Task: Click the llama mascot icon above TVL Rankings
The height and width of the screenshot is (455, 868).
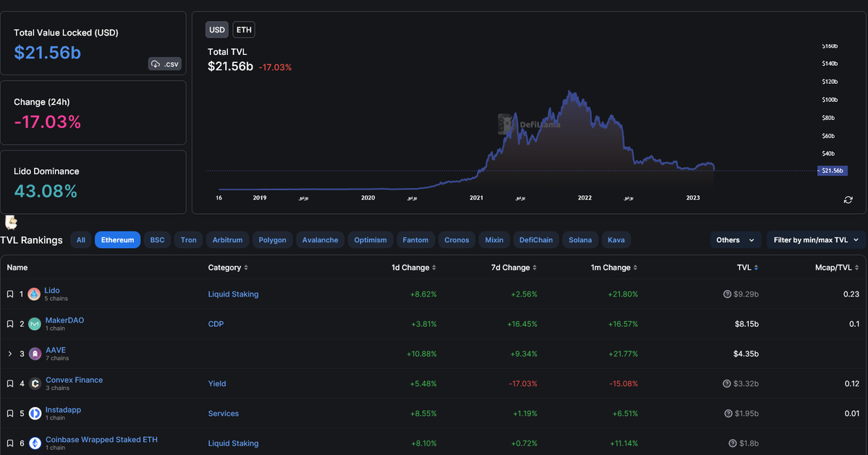Action: (x=11, y=223)
